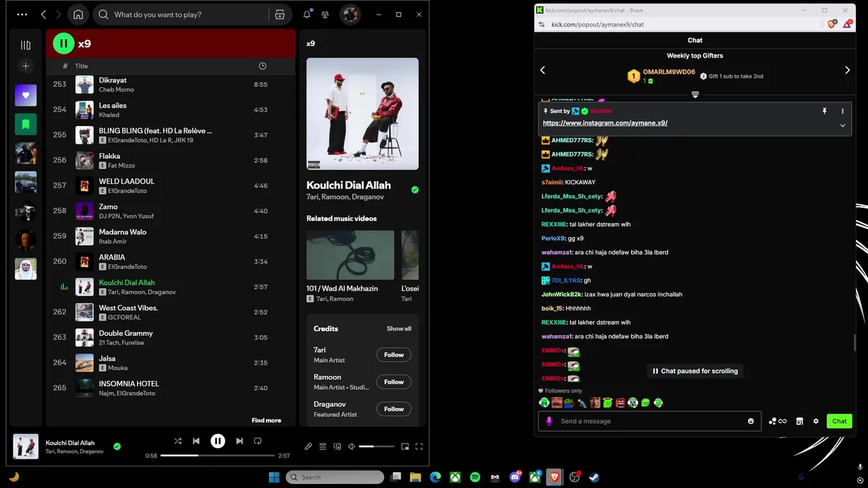This screenshot has width=868, height=488.
Task: Open Kick chat settings gear
Action: 816,421
